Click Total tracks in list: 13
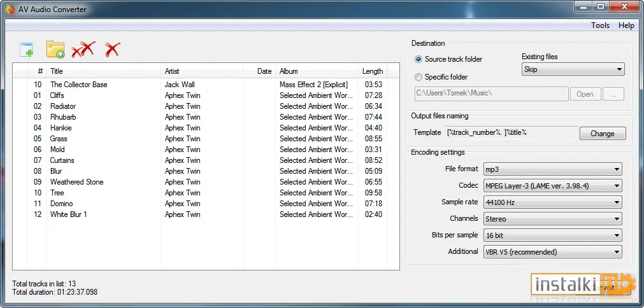 [44, 284]
